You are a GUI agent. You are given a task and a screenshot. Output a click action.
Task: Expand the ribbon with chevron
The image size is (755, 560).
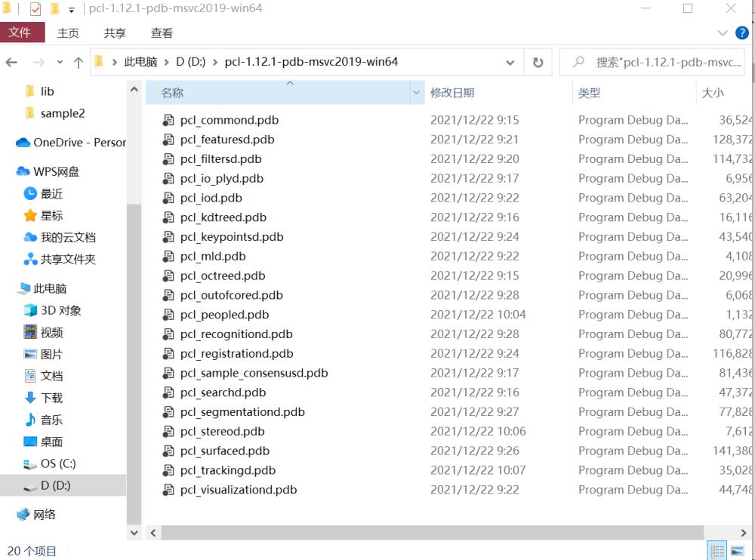click(x=723, y=32)
